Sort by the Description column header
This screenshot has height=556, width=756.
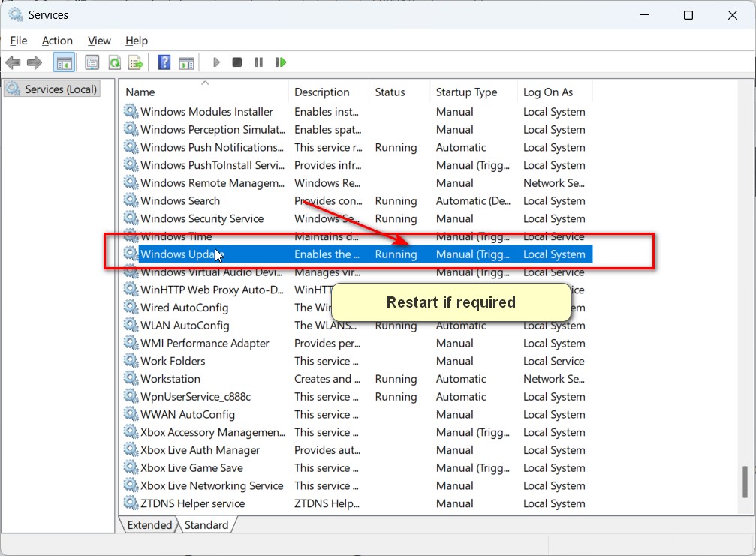[x=329, y=92]
